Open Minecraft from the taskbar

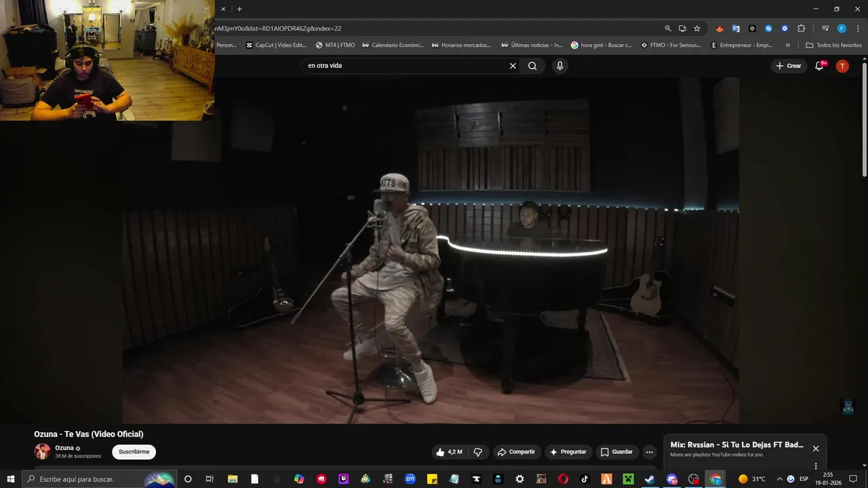pyautogui.click(x=628, y=479)
